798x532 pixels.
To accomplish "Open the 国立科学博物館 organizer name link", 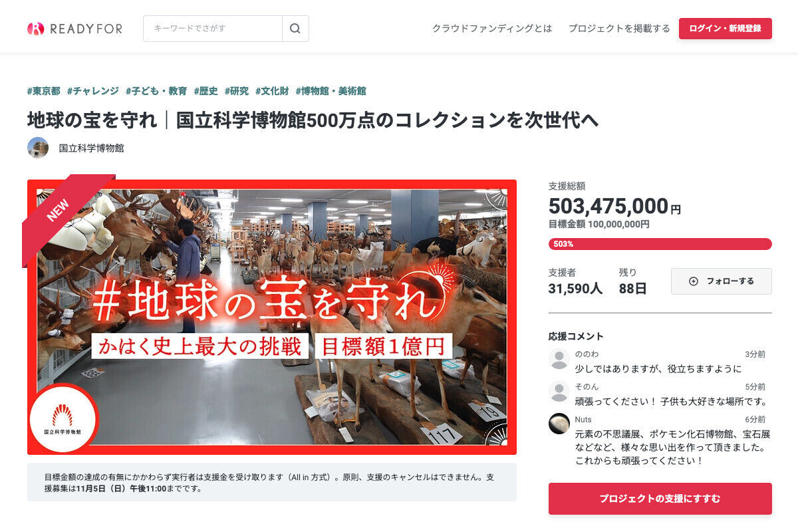I will click(x=91, y=148).
